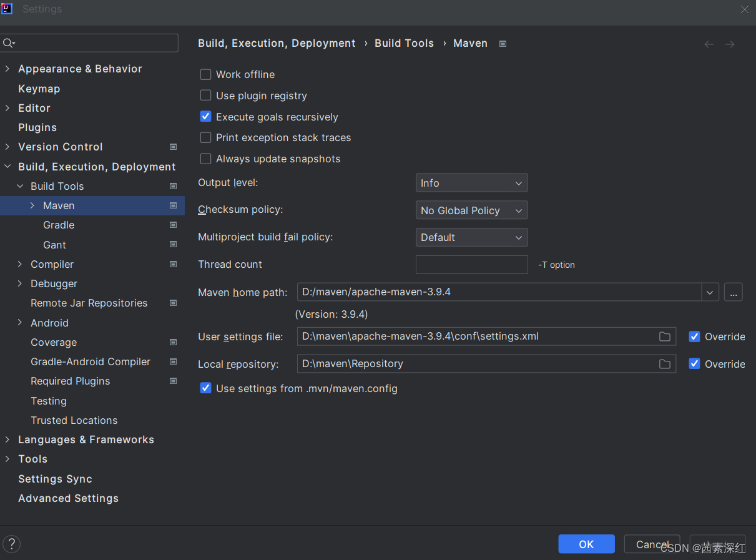
Task: Click the search magnifier icon in settings search
Action: 9,43
